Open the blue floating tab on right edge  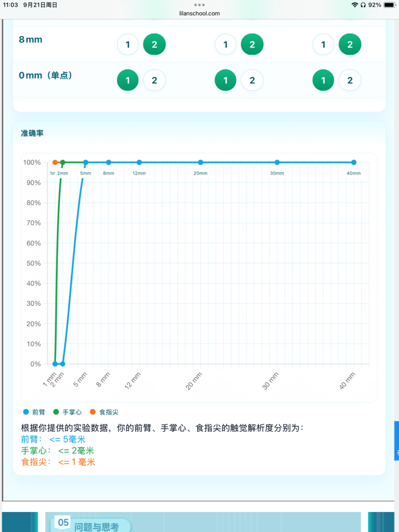point(396,441)
